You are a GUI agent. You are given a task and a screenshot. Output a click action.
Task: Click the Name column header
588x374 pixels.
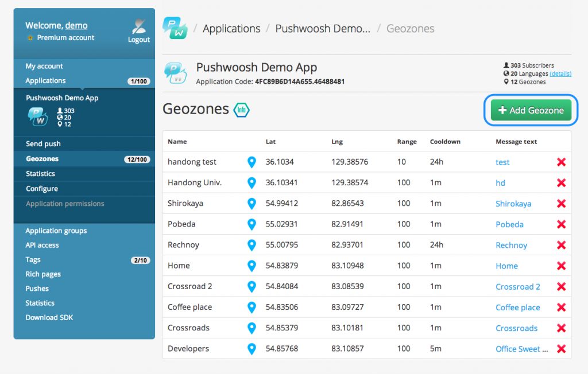177,142
